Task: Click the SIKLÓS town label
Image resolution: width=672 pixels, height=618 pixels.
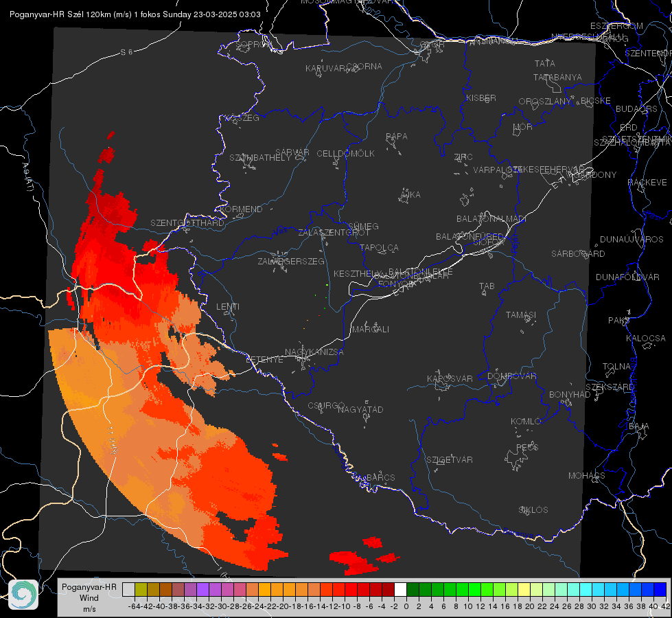Action: point(533,510)
